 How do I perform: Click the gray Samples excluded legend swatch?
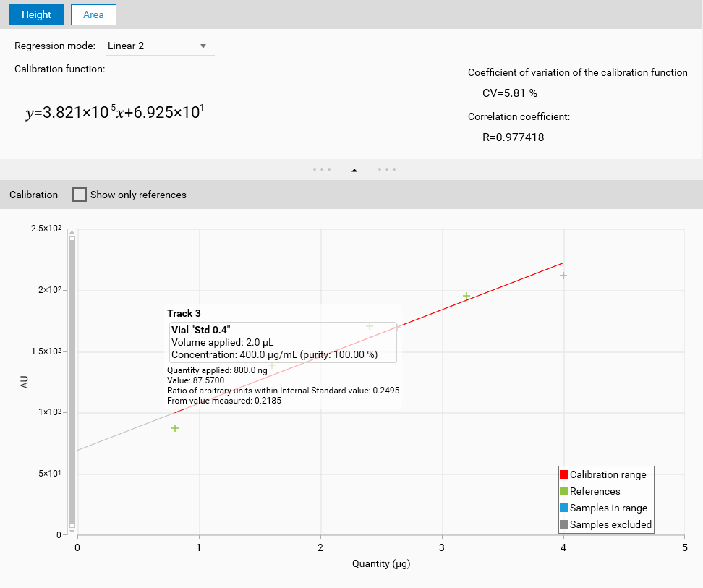pyautogui.click(x=564, y=524)
